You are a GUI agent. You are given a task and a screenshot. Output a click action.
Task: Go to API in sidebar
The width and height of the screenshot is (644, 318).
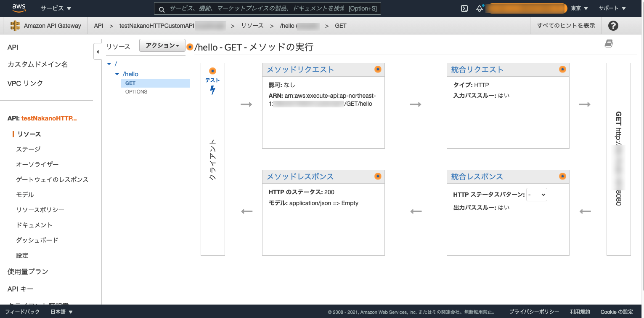click(x=13, y=48)
